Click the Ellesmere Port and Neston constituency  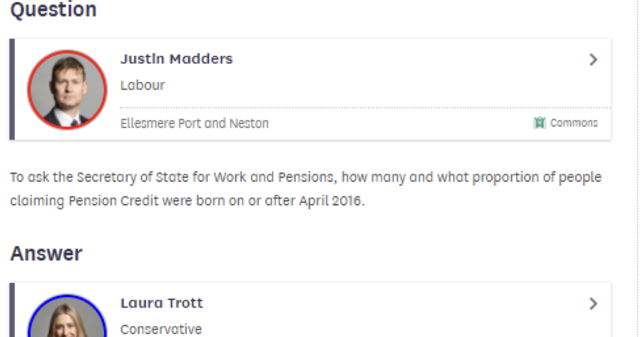click(194, 123)
